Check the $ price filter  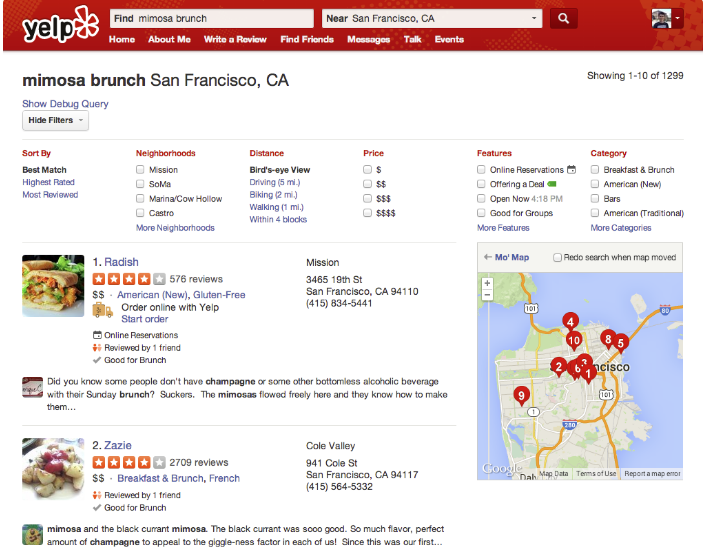coord(367,169)
